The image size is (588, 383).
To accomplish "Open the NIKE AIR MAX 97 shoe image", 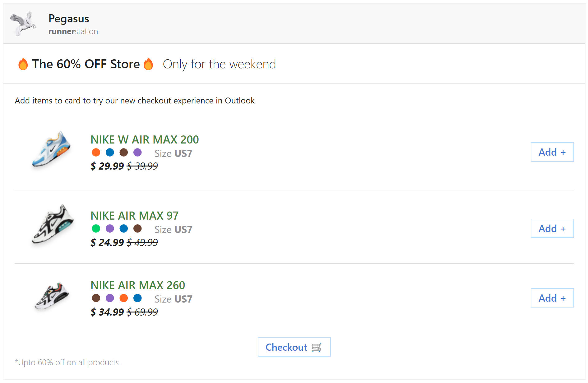I will tap(53, 224).
